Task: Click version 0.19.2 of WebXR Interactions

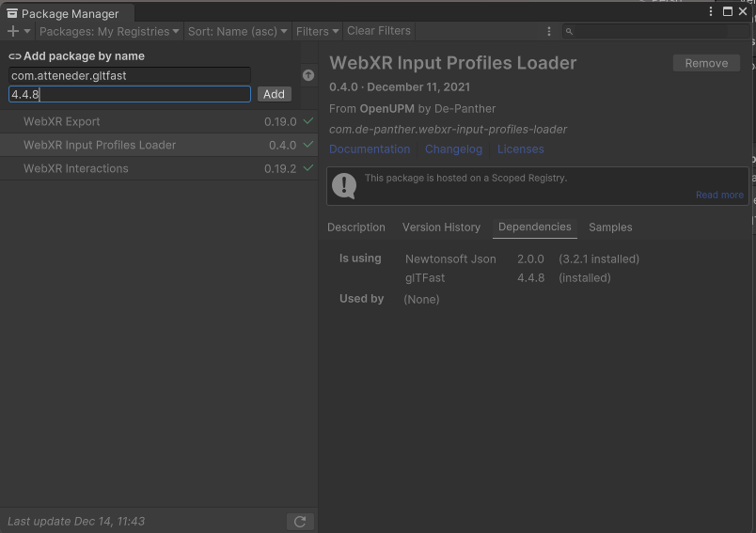Action: click(280, 168)
